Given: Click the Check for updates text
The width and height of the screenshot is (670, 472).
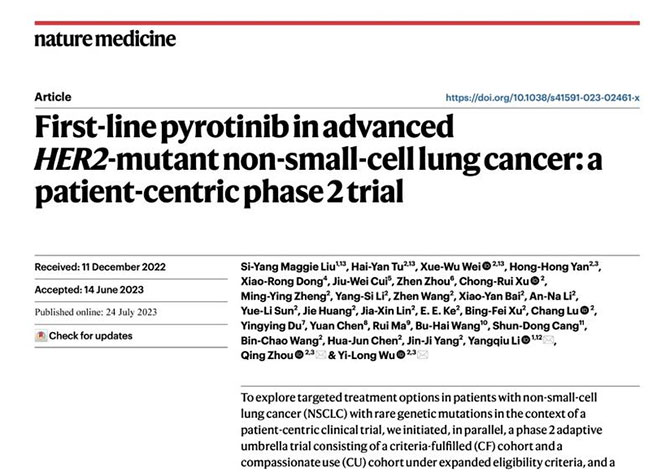Looking at the screenshot, I should coord(91,336).
